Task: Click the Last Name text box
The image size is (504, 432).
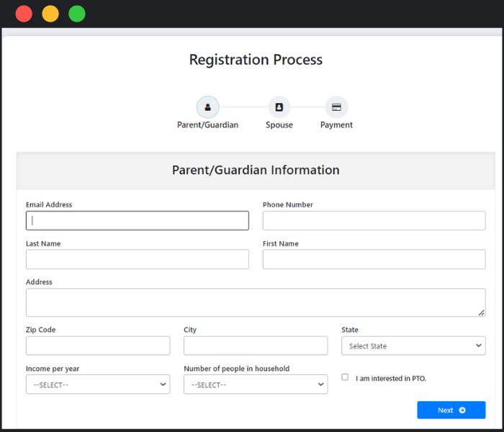Action: pos(138,259)
